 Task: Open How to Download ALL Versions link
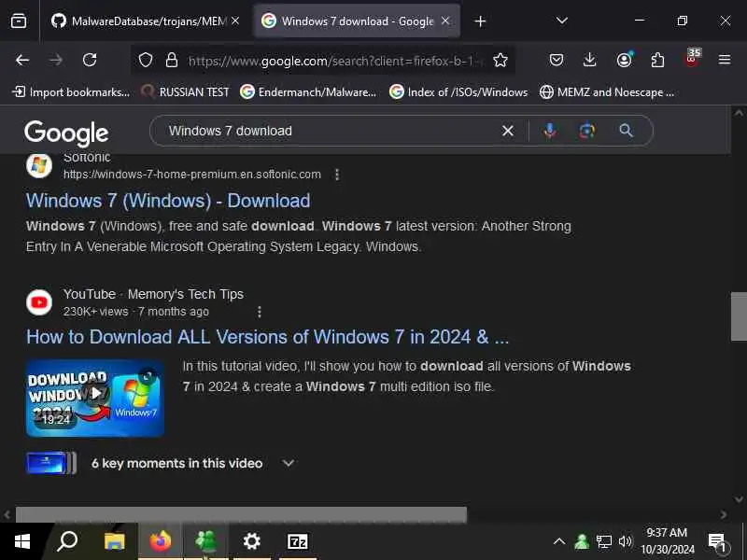click(267, 337)
